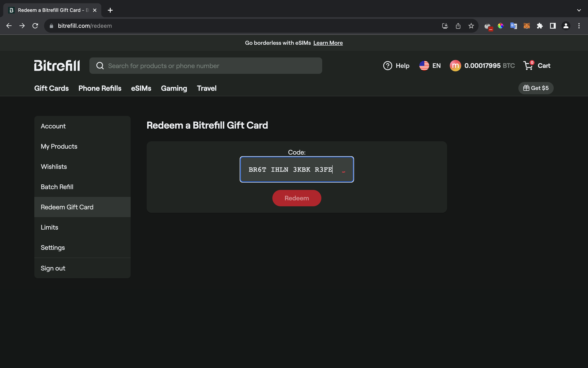Bookmark this page with the star icon
Viewport: 588px width, 368px height.
click(x=471, y=26)
